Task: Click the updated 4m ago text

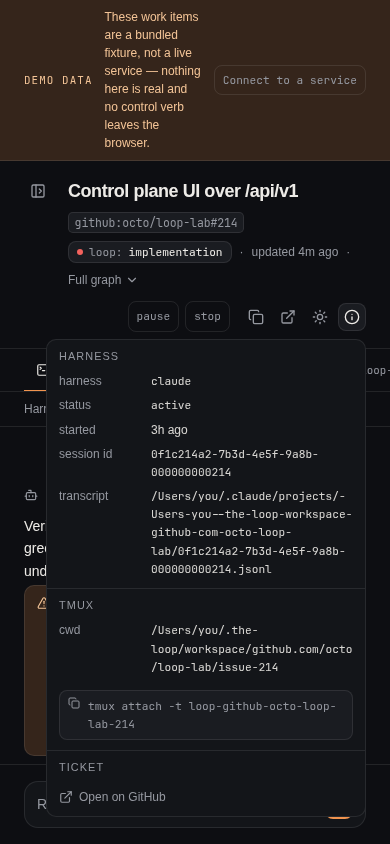Action: [295, 252]
